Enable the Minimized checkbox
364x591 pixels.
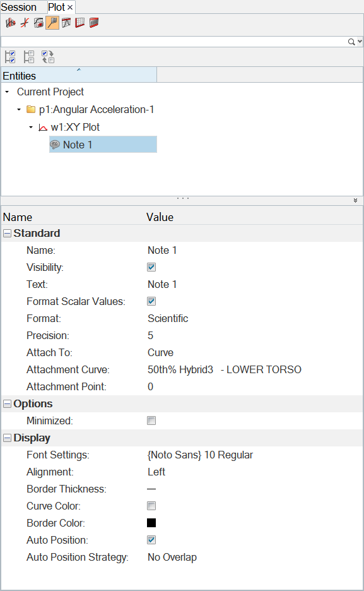151,421
